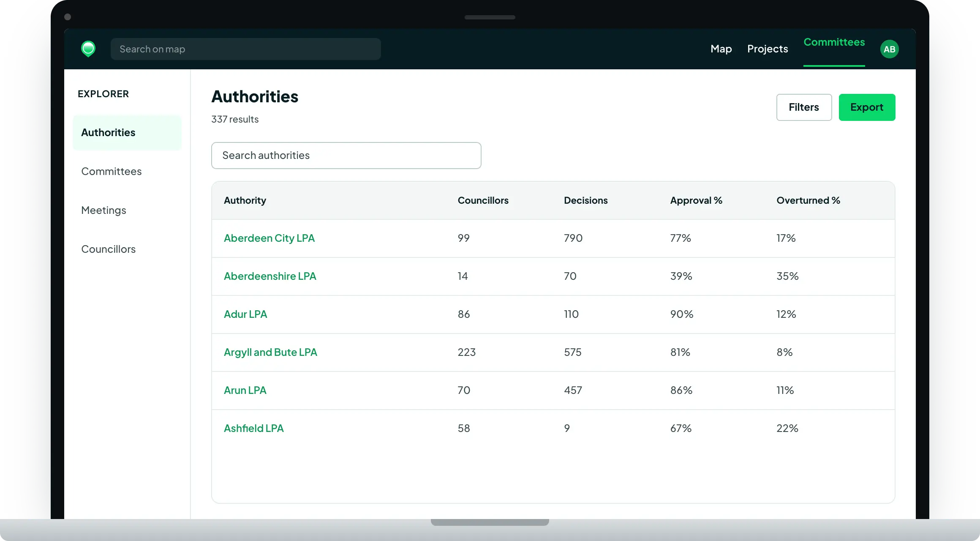Sort by the Councillors column header

point(483,200)
